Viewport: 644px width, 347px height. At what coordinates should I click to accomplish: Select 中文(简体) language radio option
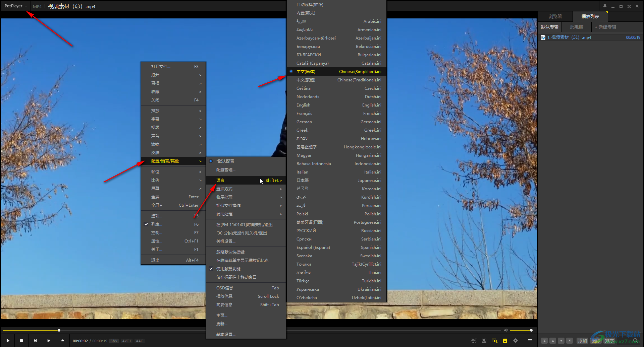point(337,72)
